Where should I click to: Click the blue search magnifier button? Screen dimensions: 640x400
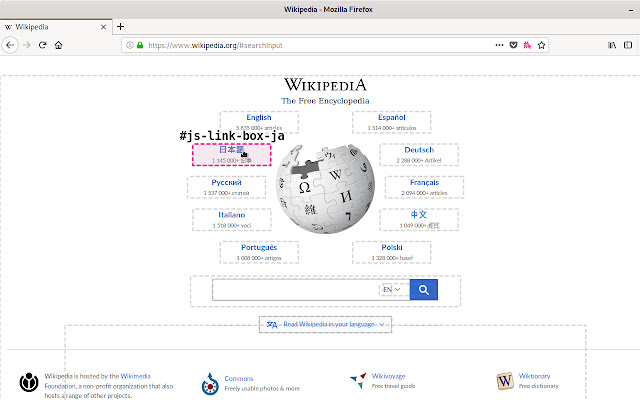coord(424,290)
